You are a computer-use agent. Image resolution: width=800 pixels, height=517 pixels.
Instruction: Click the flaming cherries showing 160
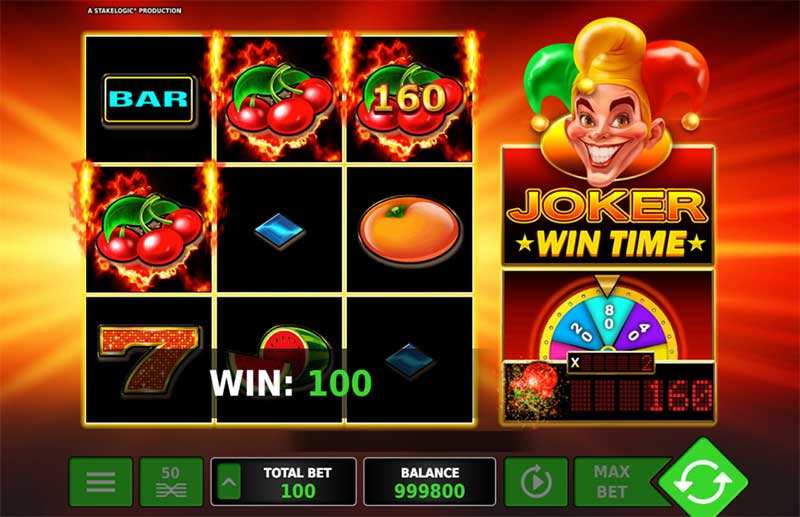point(409,101)
